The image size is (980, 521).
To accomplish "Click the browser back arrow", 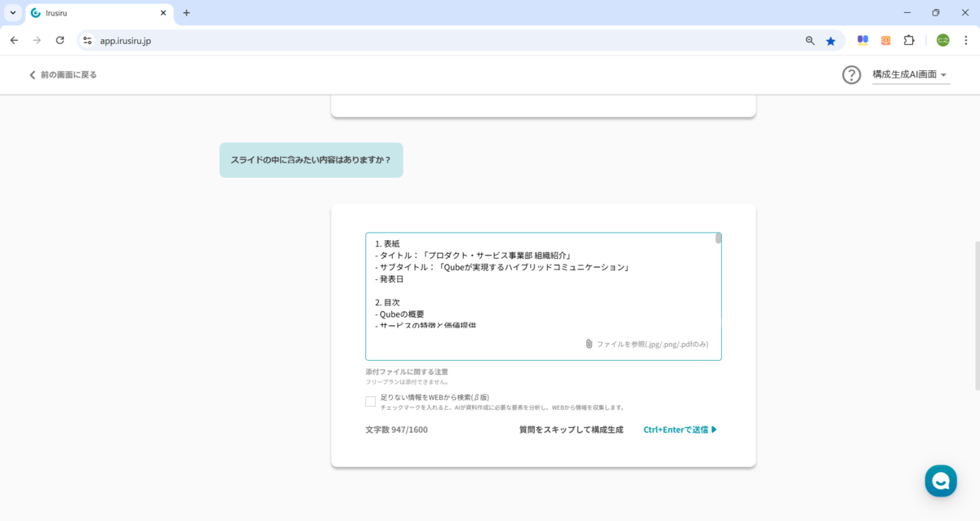I will [x=14, y=40].
